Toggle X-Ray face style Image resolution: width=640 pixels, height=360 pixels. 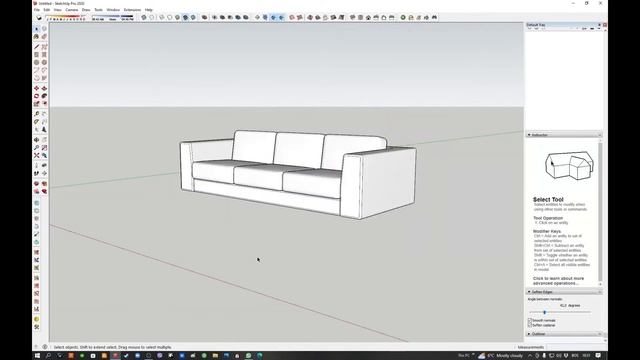pyautogui.click(x=144, y=18)
